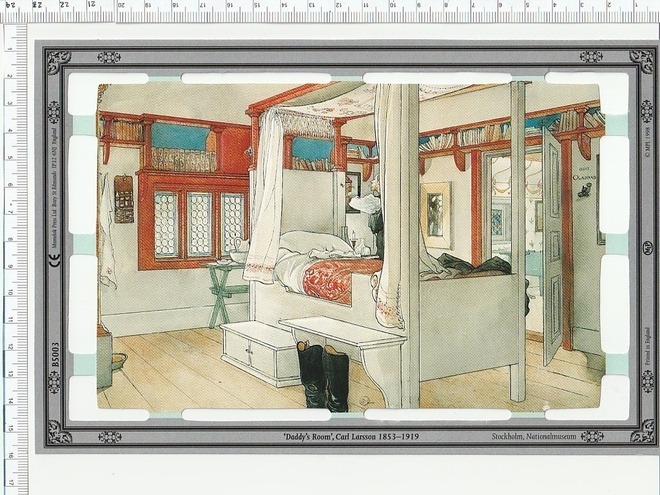Click the CE conformity mark
Screen dimensions: 660x495
point(55,260)
